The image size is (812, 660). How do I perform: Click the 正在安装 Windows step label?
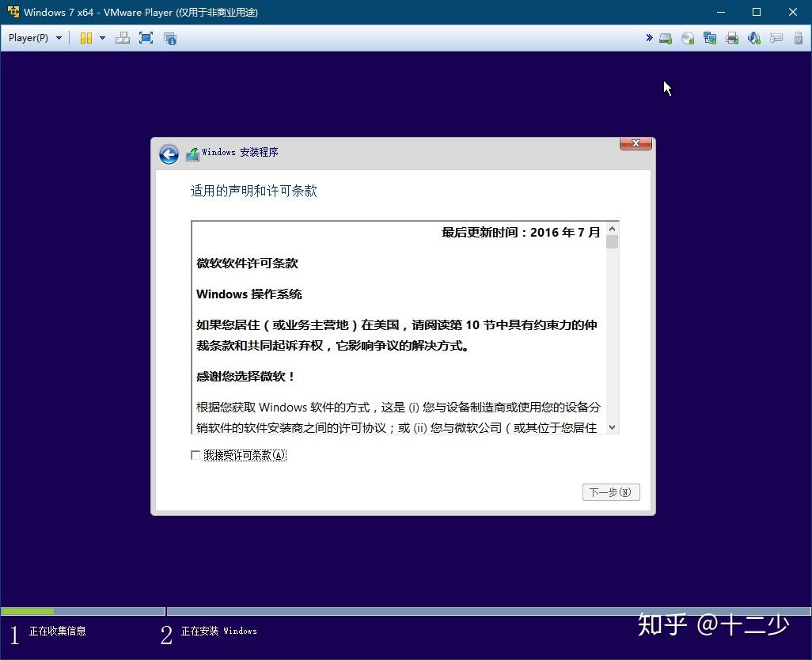tap(218, 631)
